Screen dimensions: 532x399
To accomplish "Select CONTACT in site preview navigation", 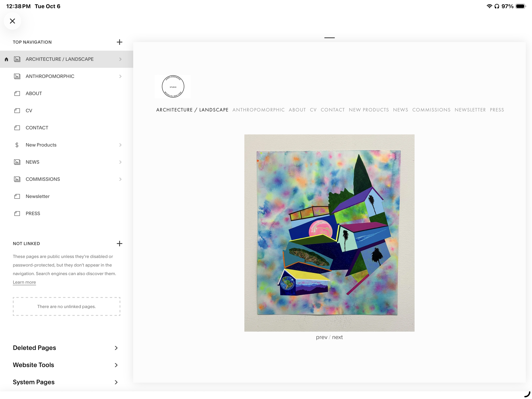I will [333, 110].
